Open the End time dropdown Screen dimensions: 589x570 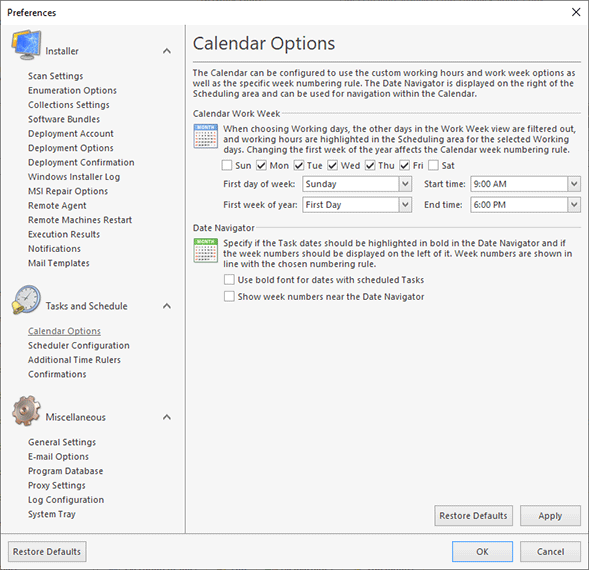(574, 205)
